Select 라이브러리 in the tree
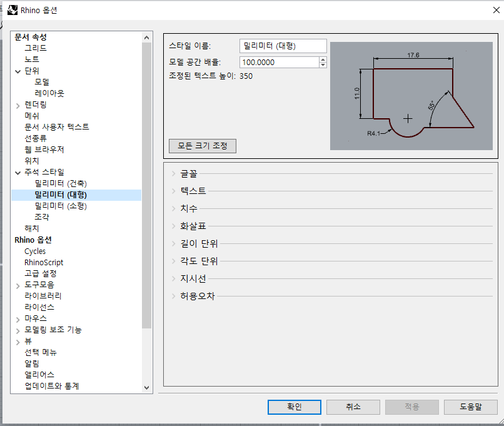This screenshot has height=426, width=504. coord(43,296)
